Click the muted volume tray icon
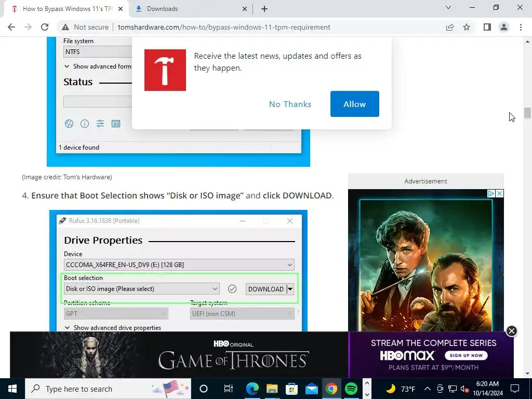 [464, 389]
